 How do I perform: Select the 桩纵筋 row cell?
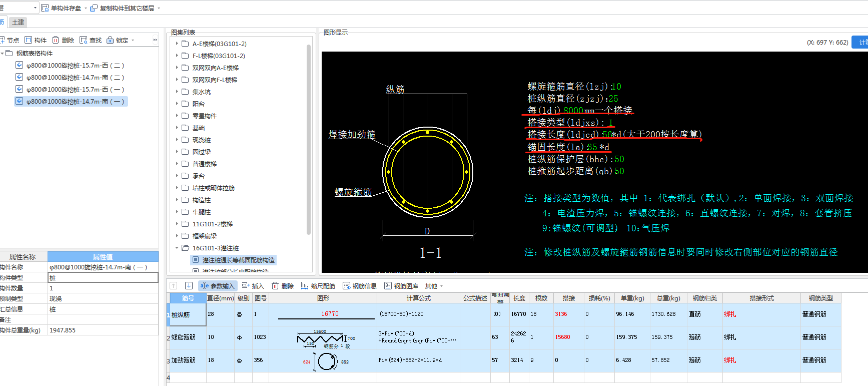coord(188,314)
